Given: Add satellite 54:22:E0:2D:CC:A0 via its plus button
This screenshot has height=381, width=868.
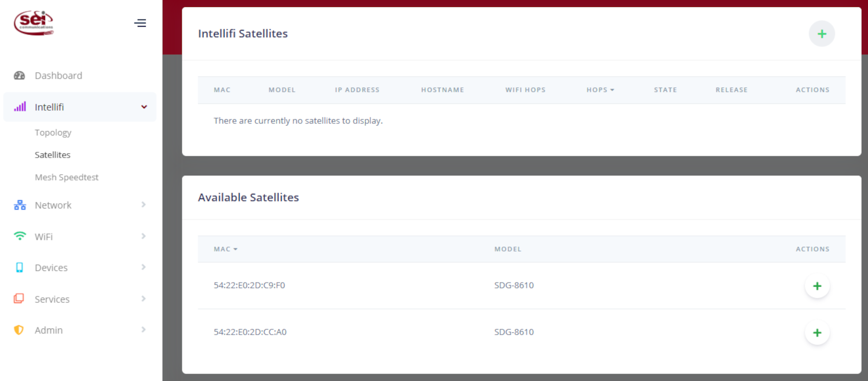Looking at the screenshot, I should (817, 333).
